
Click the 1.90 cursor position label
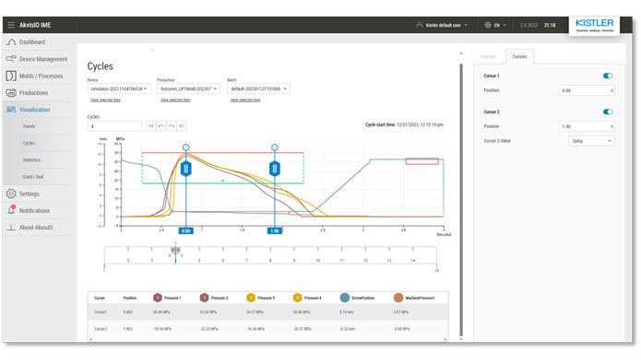(275, 230)
